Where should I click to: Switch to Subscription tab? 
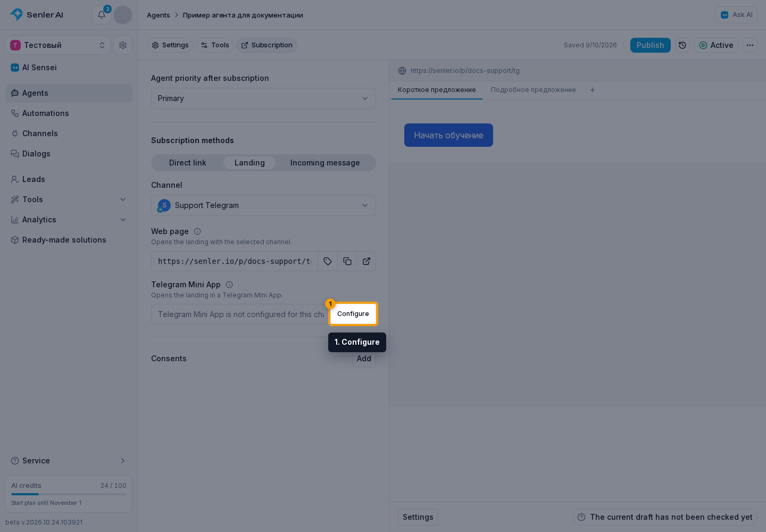click(267, 45)
